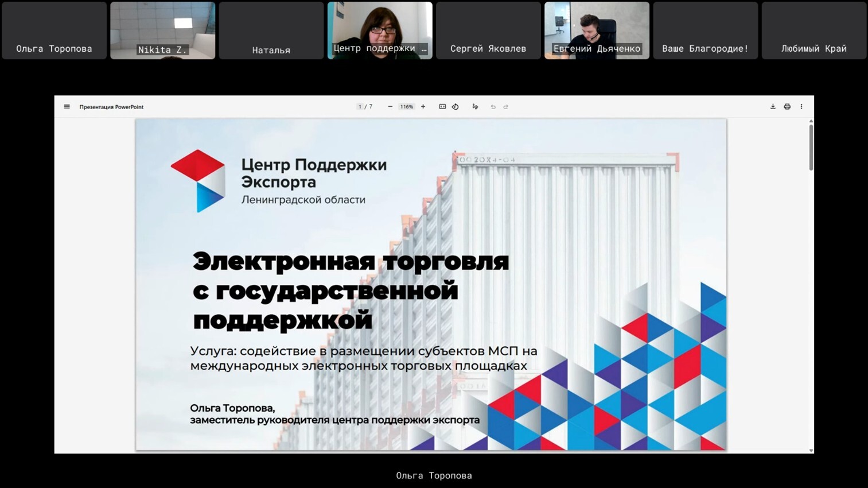Select Евгений Дьяченко video tile

pyautogui.click(x=597, y=30)
